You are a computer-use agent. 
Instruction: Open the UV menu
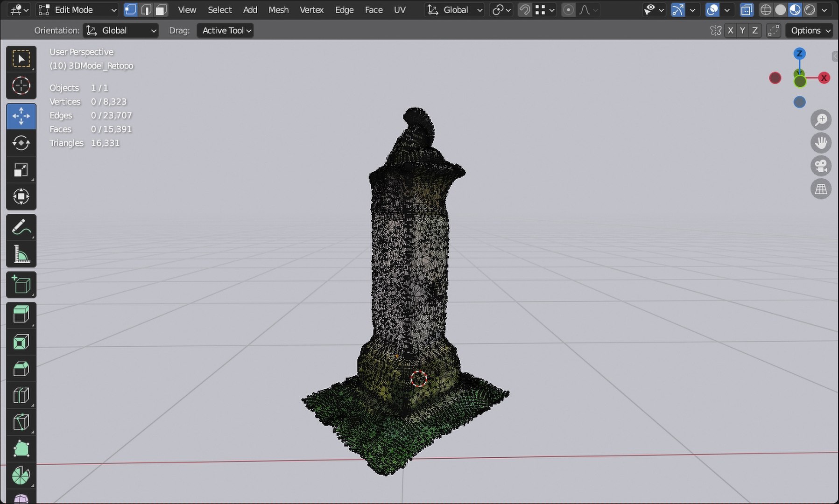400,10
